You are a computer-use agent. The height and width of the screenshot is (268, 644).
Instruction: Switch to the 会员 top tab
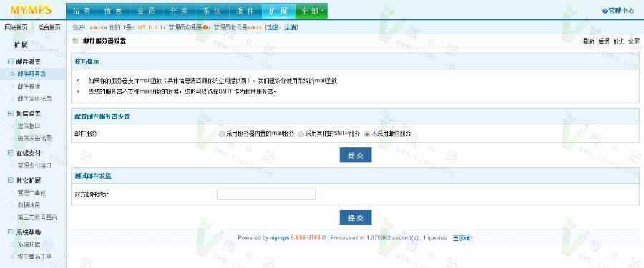click(147, 11)
